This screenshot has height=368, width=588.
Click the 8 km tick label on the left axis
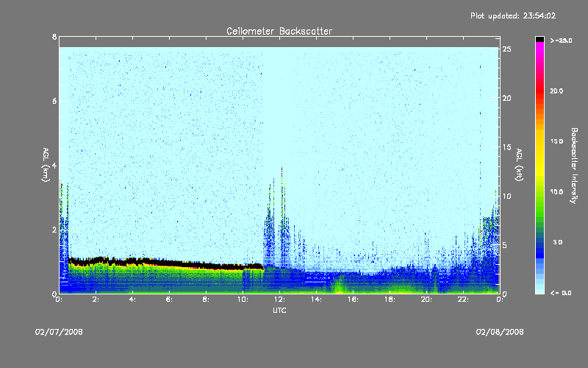54,37
